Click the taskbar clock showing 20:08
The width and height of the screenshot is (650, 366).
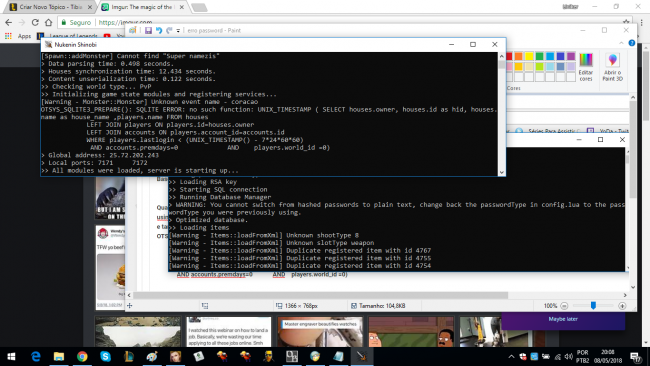(608, 356)
